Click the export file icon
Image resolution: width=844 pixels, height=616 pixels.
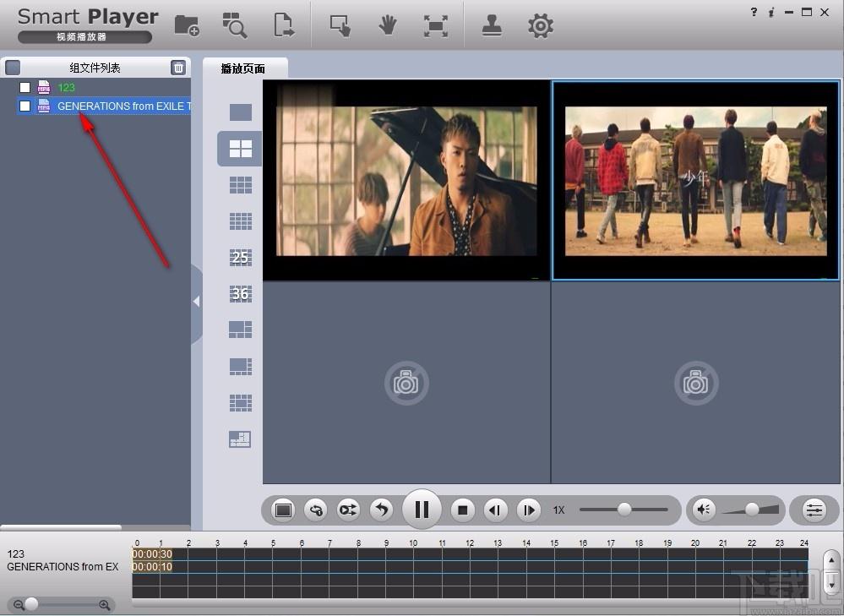tap(284, 25)
